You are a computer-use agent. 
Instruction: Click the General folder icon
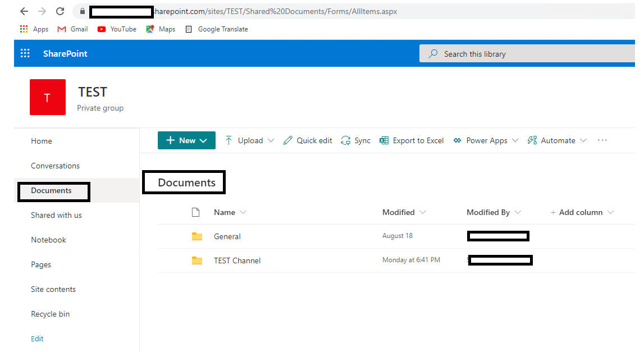pyautogui.click(x=197, y=236)
